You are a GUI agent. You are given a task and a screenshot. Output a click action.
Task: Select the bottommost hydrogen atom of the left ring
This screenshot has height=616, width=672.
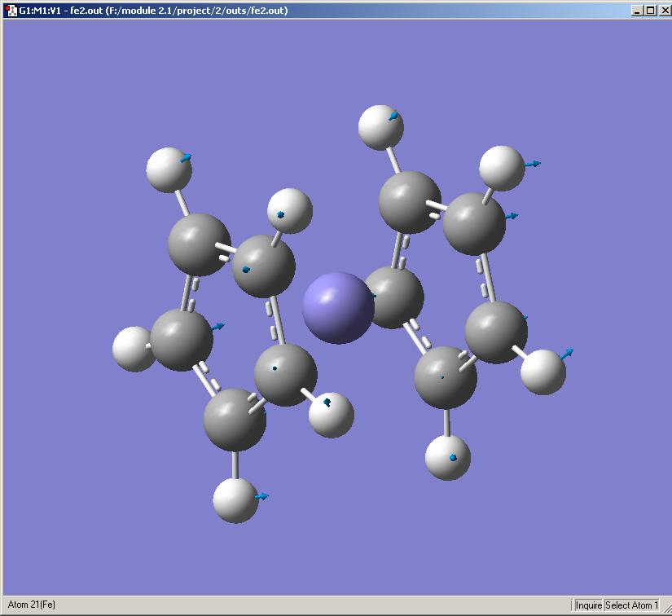235,500
